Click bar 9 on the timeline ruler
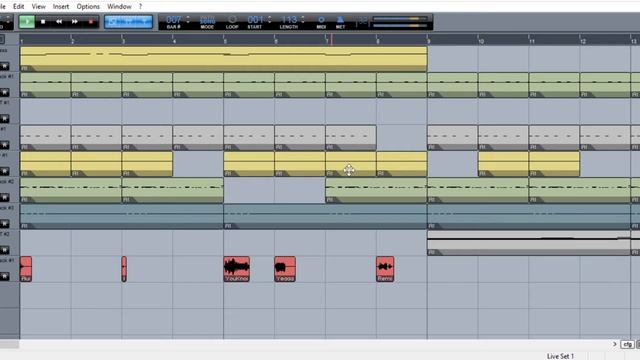640x360 pixels. coord(428,40)
